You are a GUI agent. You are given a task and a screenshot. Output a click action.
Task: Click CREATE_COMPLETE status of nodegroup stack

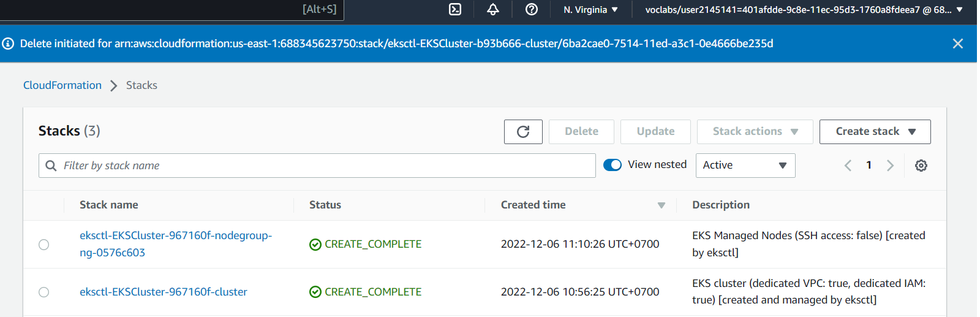[373, 244]
